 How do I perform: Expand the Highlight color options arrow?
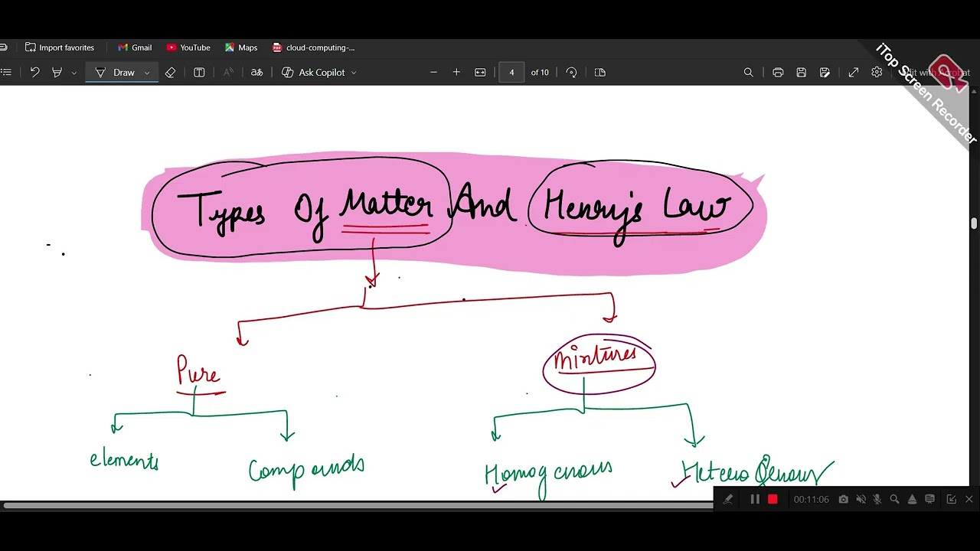click(73, 73)
